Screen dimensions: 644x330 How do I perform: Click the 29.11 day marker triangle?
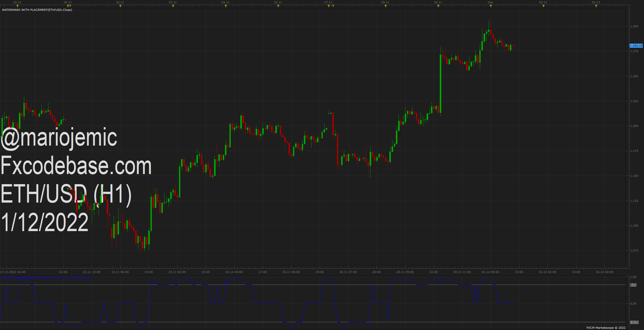(386, 6)
